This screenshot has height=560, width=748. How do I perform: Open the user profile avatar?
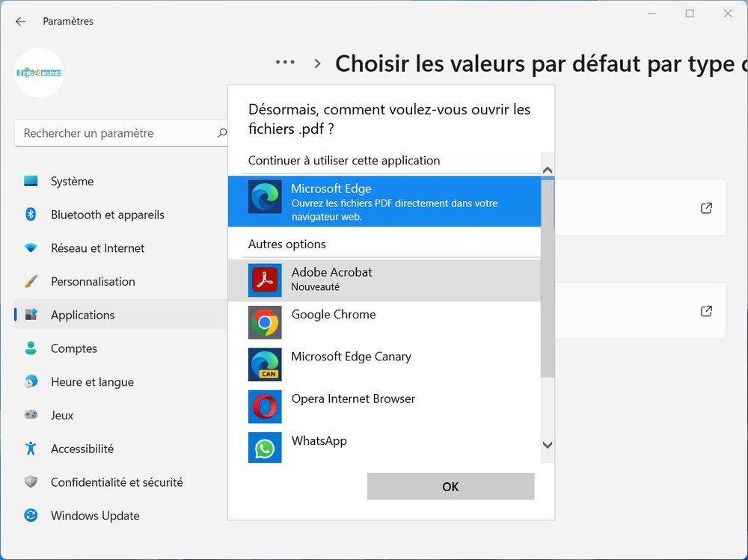click(x=39, y=73)
